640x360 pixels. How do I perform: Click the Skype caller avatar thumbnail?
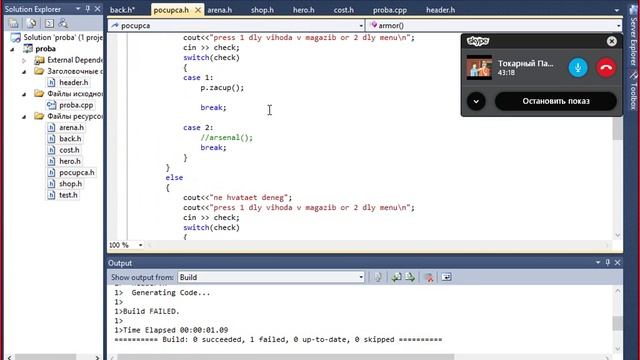479,67
